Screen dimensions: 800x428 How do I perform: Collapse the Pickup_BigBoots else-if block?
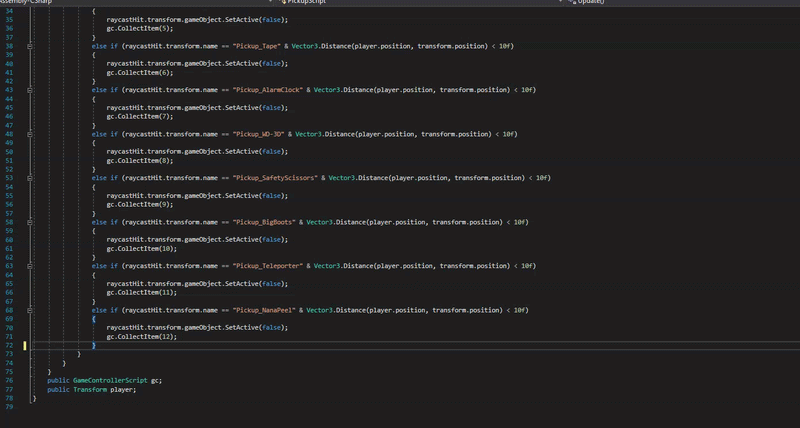coord(30,222)
